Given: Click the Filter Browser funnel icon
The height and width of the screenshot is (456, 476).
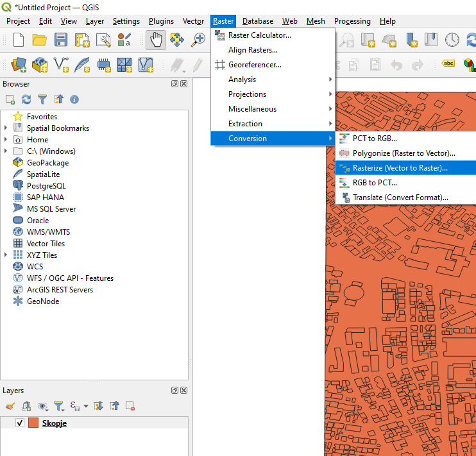Looking at the screenshot, I should (x=42, y=99).
